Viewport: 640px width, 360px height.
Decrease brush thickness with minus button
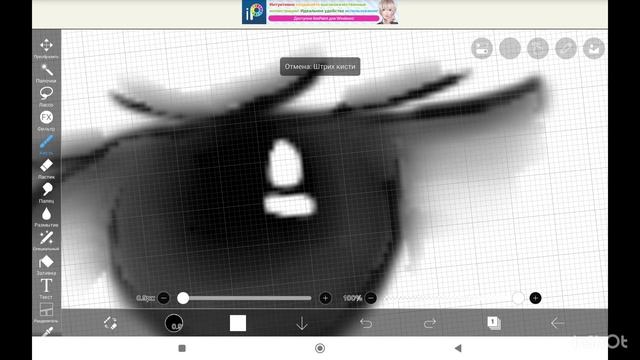pyautogui.click(x=164, y=298)
